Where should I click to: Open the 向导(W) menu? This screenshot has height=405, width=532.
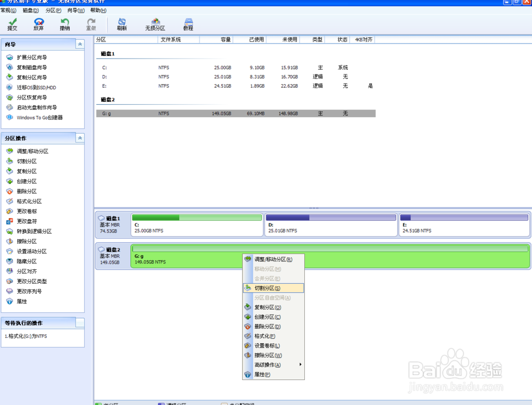point(76,10)
